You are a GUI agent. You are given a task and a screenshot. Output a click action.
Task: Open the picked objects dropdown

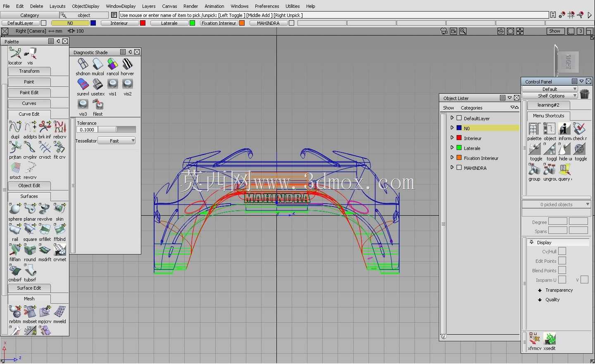point(557,205)
